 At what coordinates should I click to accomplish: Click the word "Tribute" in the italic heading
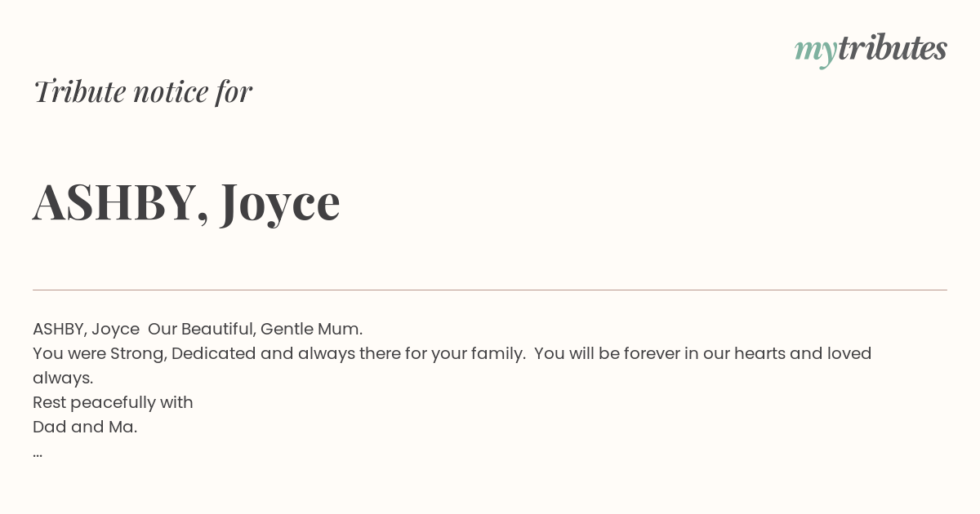pos(79,91)
